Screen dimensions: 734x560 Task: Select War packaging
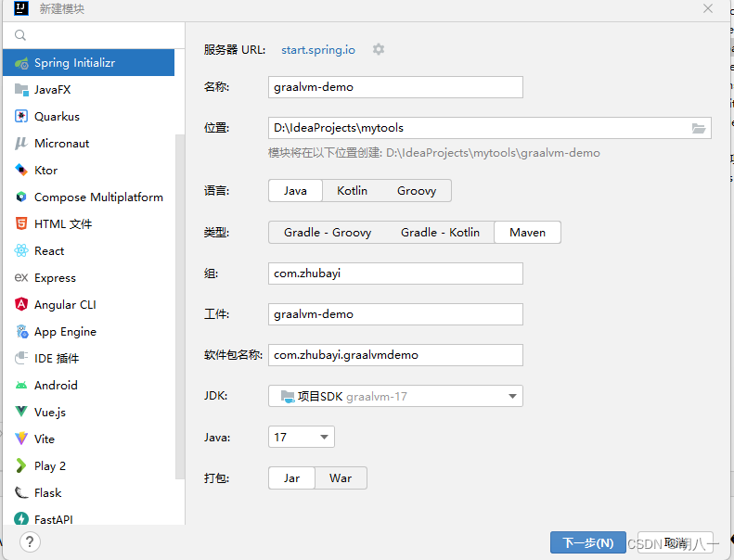pyautogui.click(x=341, y=478)
